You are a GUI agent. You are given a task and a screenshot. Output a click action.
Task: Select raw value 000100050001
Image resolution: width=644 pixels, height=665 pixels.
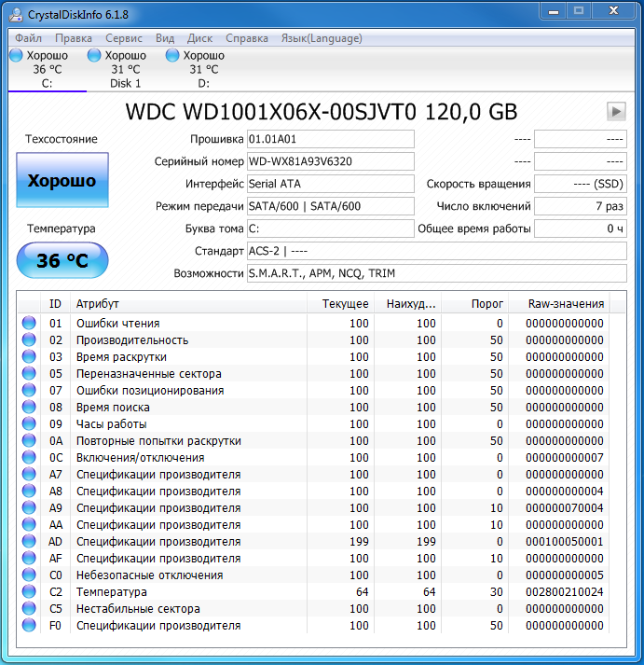click(565, 542)
